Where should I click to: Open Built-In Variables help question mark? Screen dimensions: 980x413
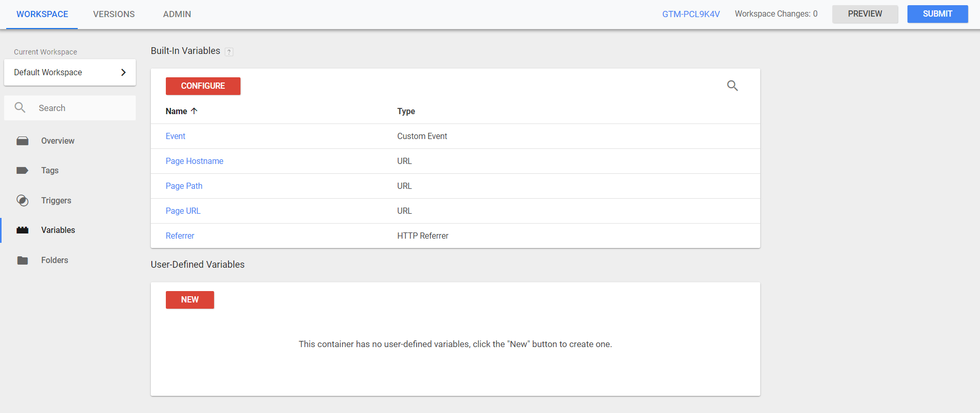tap(229, 52)
